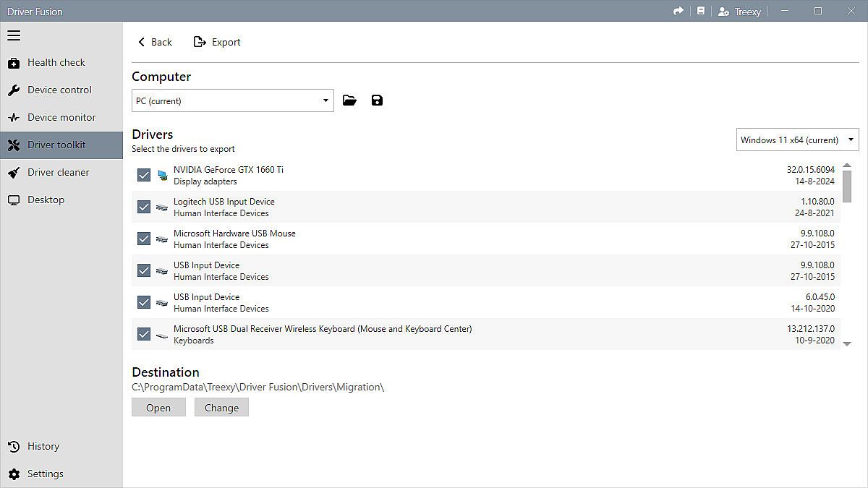Click the notes icon in title bar
The width and height of the screenshot is (868, 488).
tap(700, 11)
